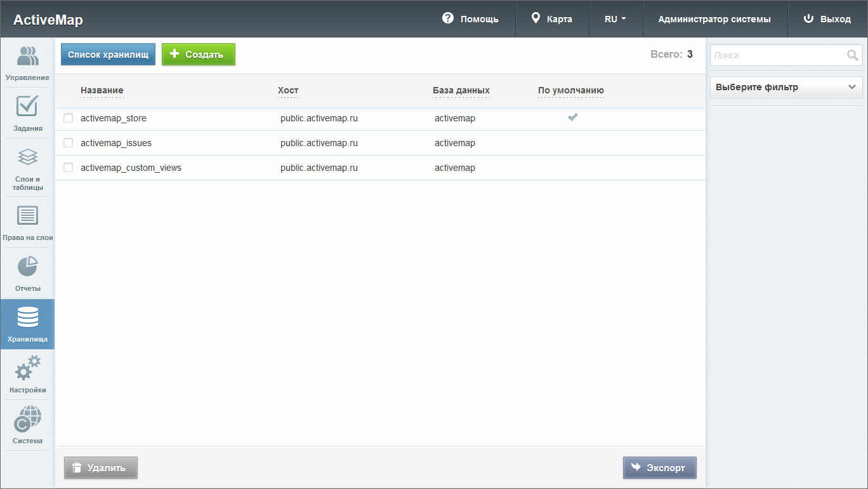
Task: Open the Карта map menu item
Action: pyautogui.click(x=552, y=19)
